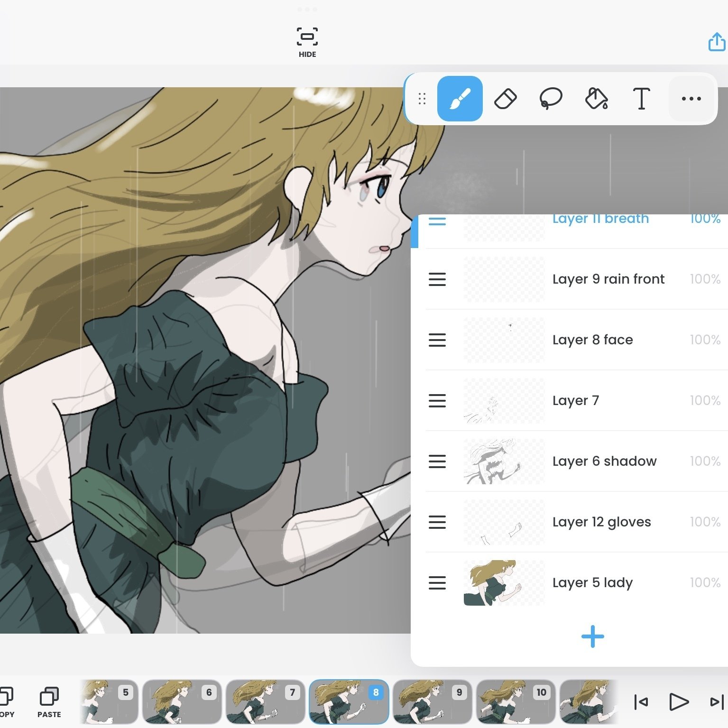Hide the interface with HIDE button
This screenshot has width=728, height=728.
pyautogui.click(x=307, y=42)
